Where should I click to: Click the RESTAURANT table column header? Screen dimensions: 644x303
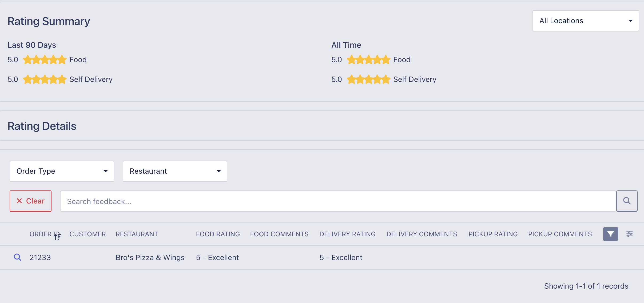(x=137, y=234)
